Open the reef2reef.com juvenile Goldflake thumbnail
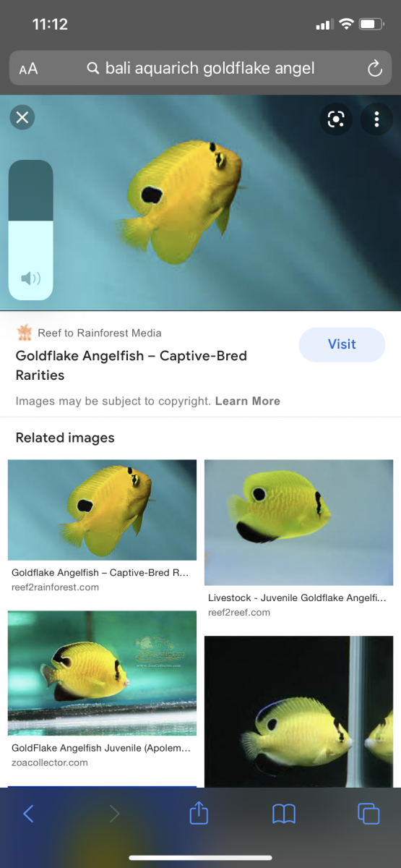 click(298, 522)
